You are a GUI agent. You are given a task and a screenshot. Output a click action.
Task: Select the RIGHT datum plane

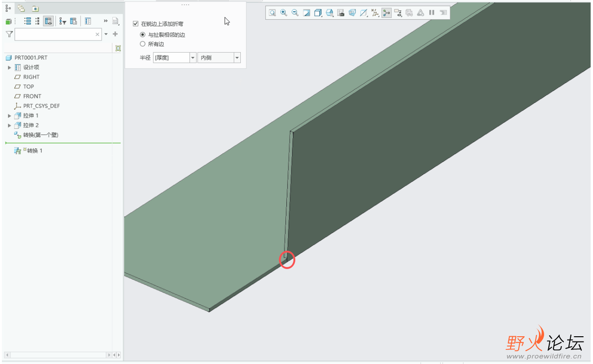32,77
